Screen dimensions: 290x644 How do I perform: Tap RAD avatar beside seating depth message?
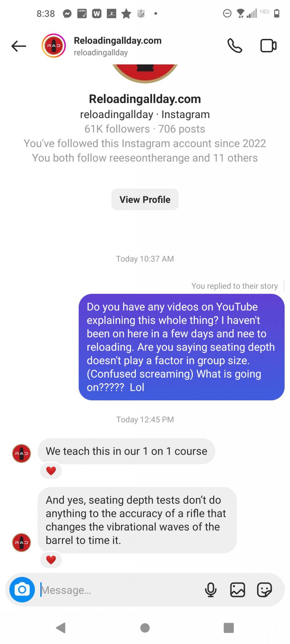coord(21,542)
